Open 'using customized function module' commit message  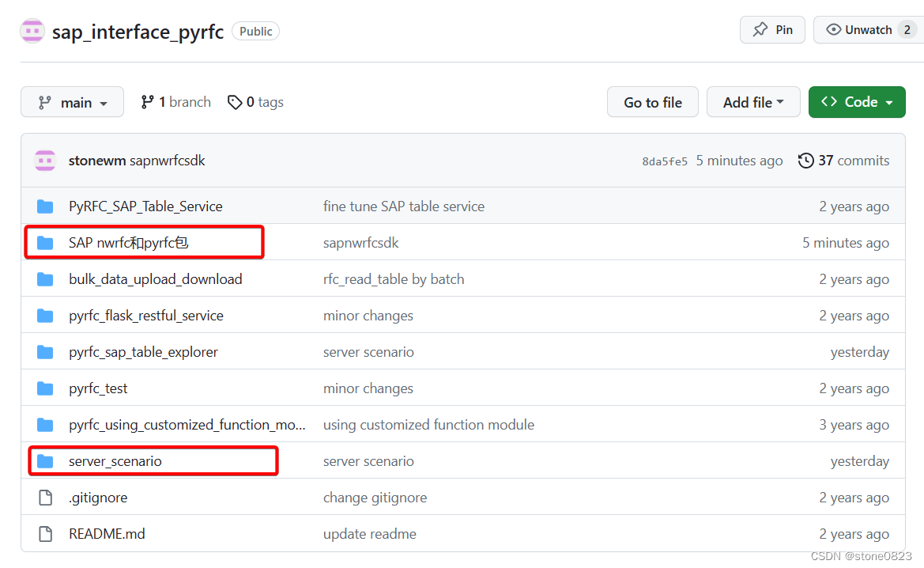[x=428, y=425]
